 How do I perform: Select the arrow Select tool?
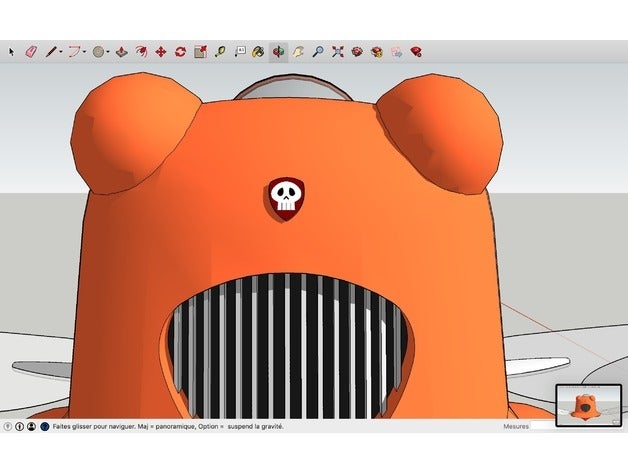coord(12,51)
